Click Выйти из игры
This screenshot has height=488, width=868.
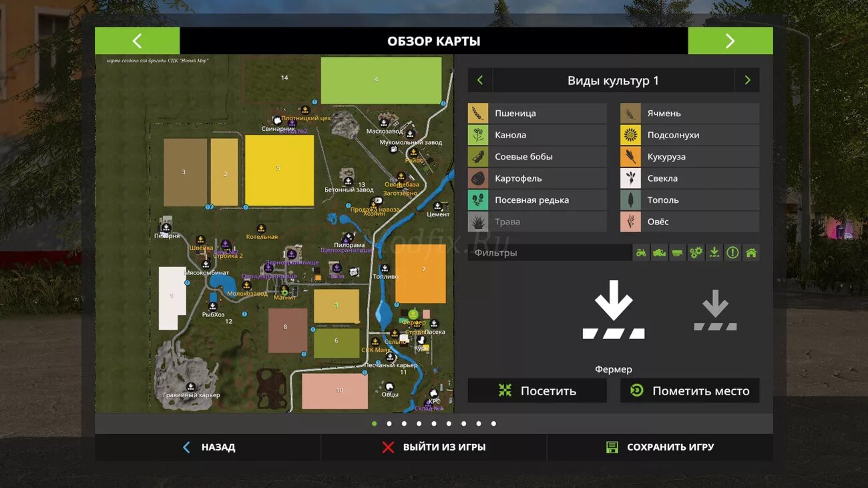click(x=434, y=447)
